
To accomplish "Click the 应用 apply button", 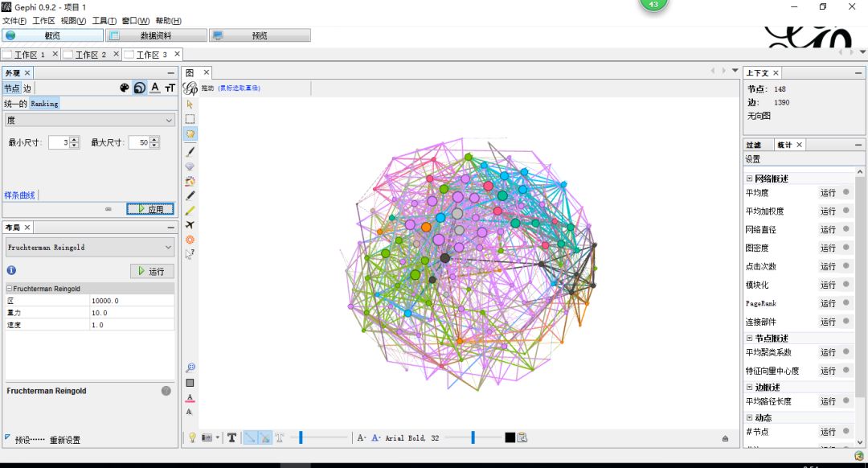I will coord(150,209).
